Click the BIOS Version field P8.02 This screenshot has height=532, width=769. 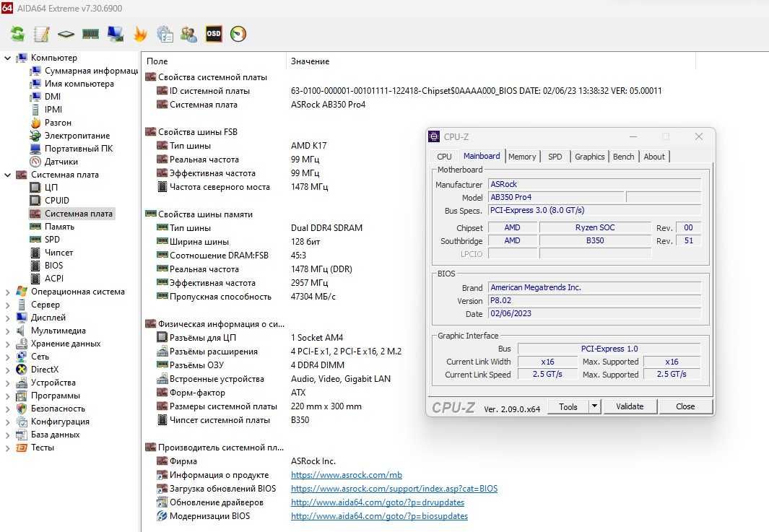coord(595,300)
